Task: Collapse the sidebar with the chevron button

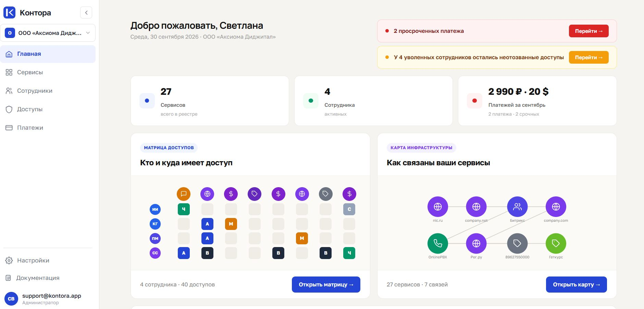Action: (x=86, y=13)
